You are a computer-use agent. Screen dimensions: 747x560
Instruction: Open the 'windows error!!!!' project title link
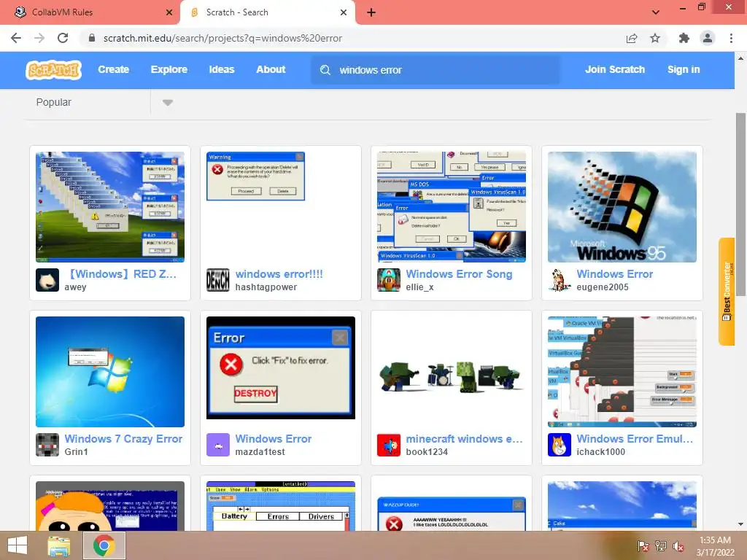(x=279, y=274)
